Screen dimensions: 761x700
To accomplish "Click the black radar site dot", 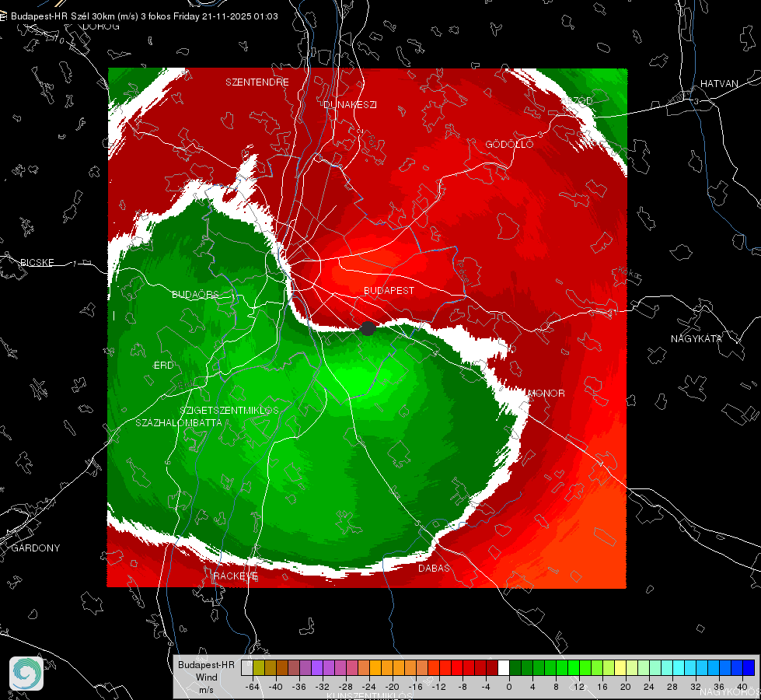I will point(368,328).
